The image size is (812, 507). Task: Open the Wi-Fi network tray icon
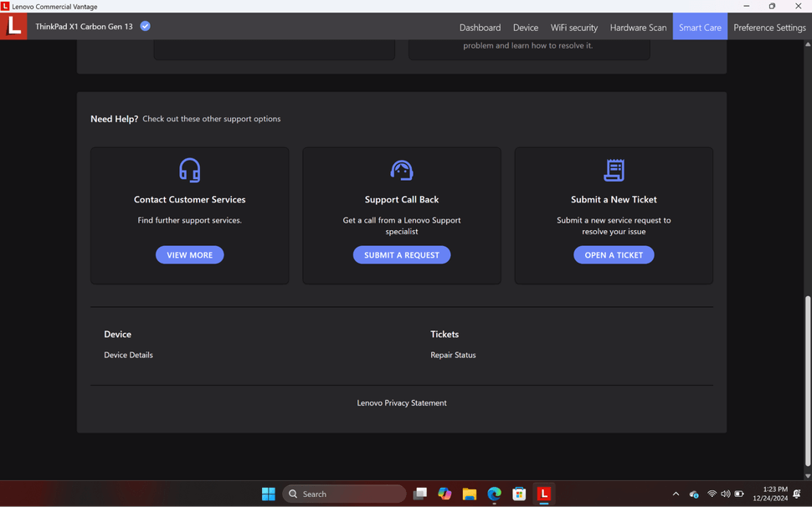712,494
